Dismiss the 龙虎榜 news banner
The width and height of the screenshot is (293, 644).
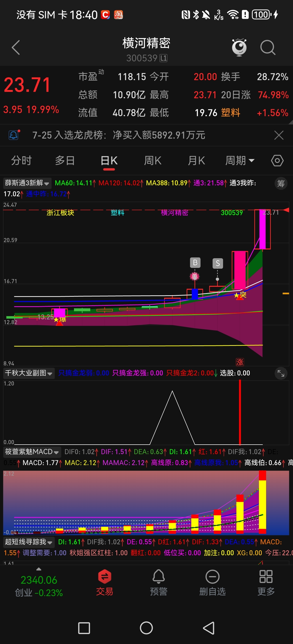279,135
